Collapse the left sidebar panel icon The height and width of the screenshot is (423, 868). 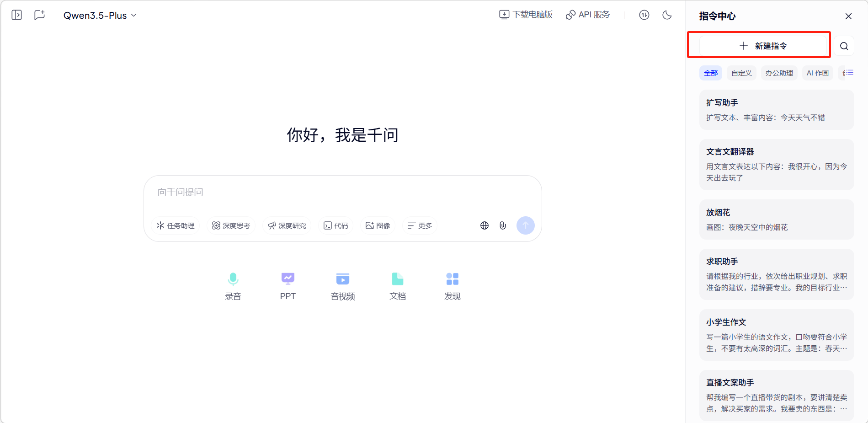tap(16, 15)
